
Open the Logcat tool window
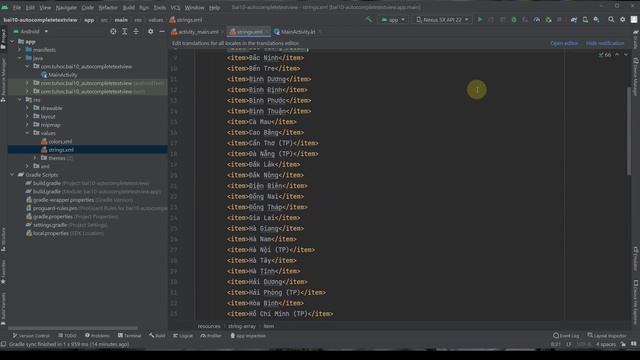[x=183, y=336]
